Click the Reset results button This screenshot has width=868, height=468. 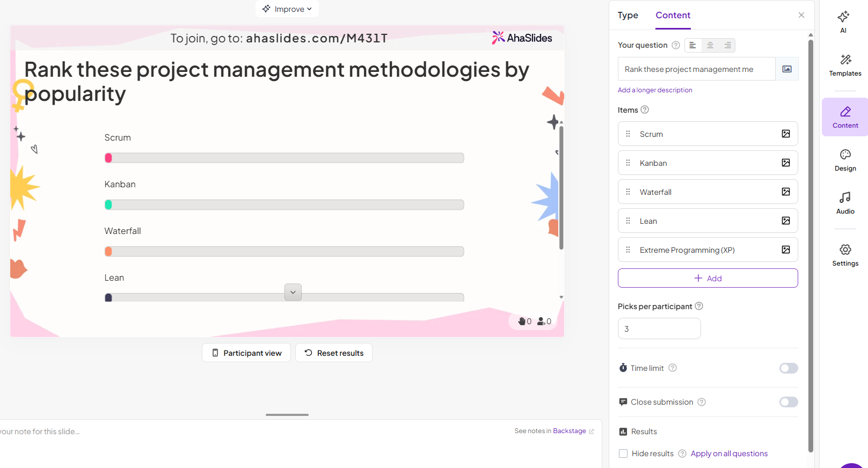click(x=334, y=353)
